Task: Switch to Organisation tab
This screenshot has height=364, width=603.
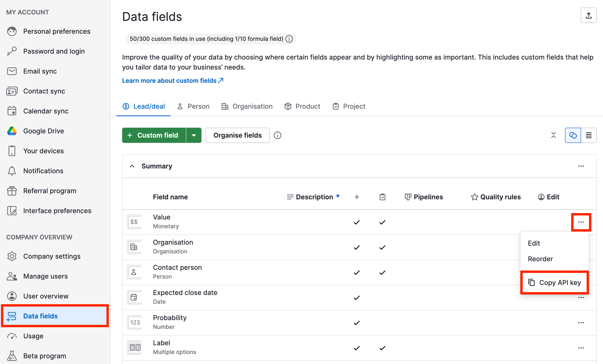Action: pyautogui.click(x=247, y=106)
